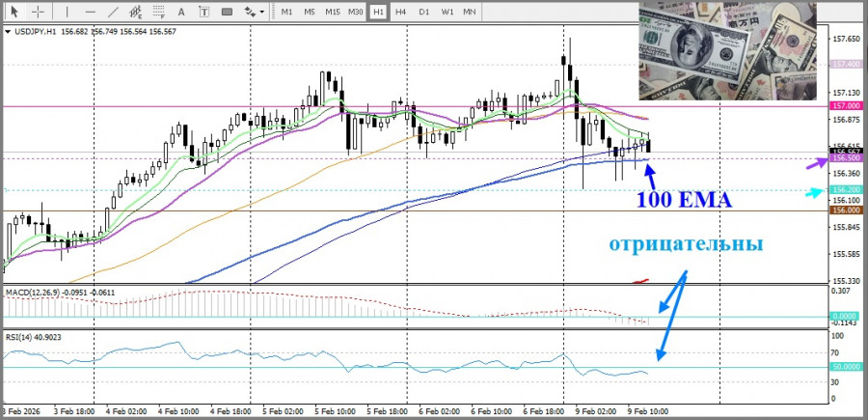Screen dimensions: 868x420
Task: Open the arrows tool dropdown arrow
Action: coord(261,12)
